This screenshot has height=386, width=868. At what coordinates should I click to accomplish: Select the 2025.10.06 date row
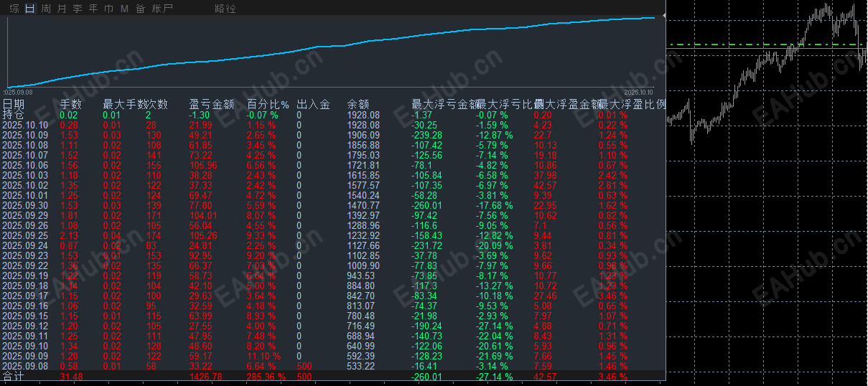point(25,165)
